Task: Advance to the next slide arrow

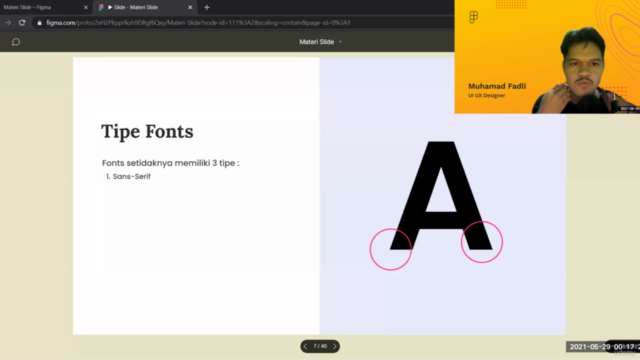Action: (335, 347)
